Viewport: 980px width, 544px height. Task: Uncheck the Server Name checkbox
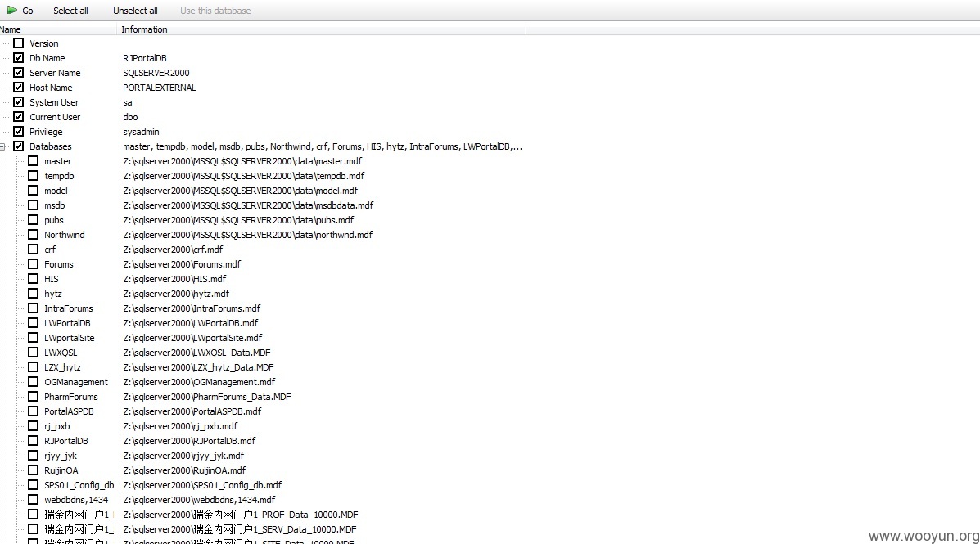click(19, 73)
